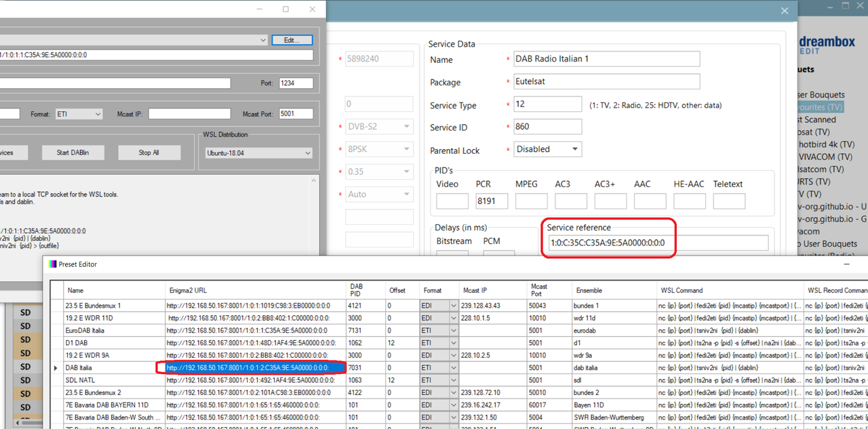The width and height of the screenshot is (868, 429).
Task: Open the 0.35 roll-off dropdown
Action: (x=378, y=171)
